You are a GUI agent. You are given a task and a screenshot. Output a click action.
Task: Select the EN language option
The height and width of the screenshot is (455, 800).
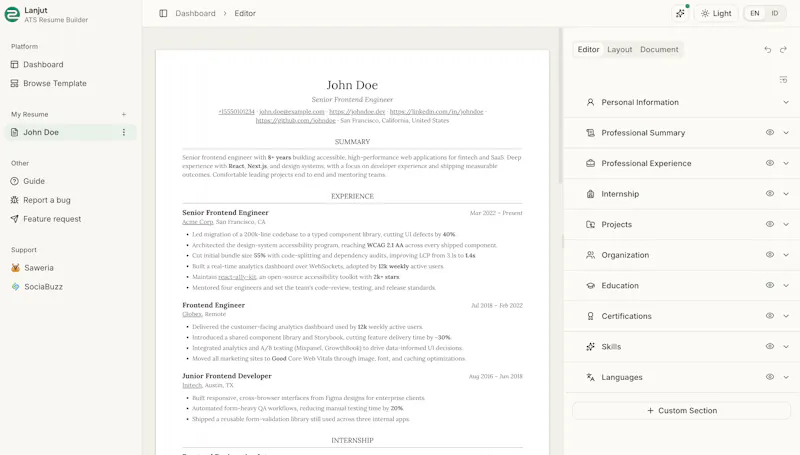tap(755, 13)
